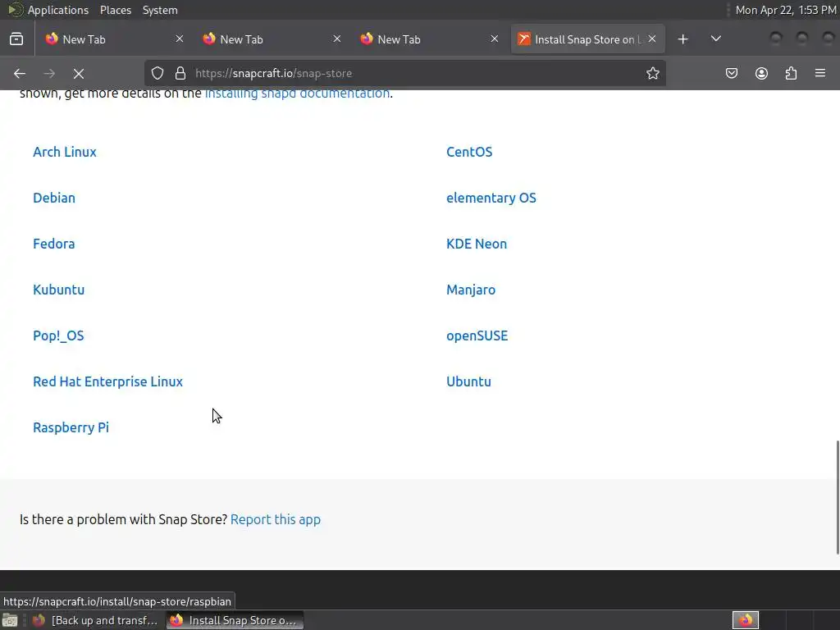Focus the snapcraft.io URL address bar
Viewport: 840px width, 630px height.
pos(407,73)
